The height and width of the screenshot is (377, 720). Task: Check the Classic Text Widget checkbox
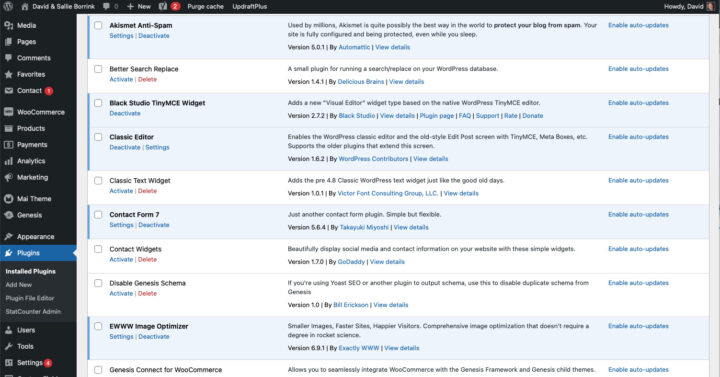coord(98,180)
